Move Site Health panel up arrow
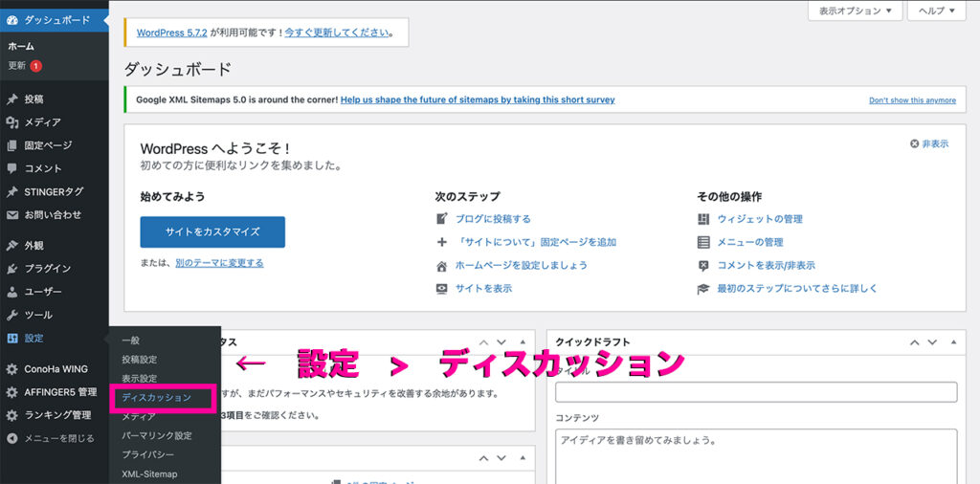This screenshot has height=484, width=980. pos(483,342)
